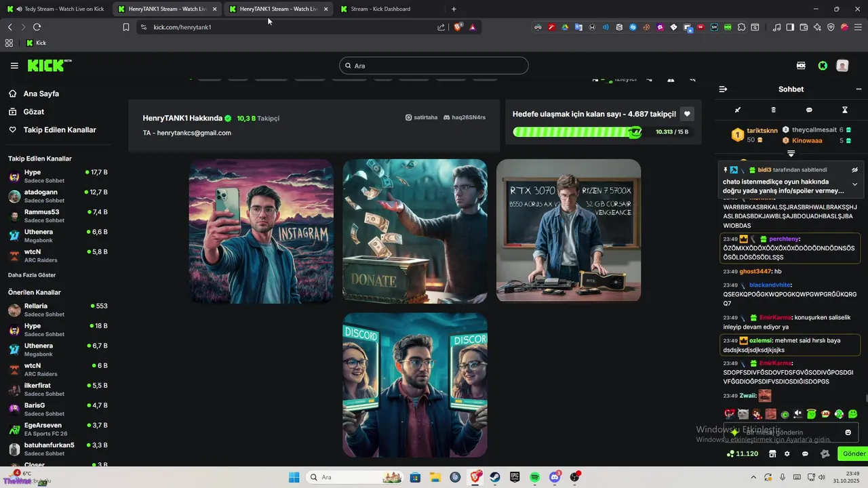Image resolution: width=868 pixels, height=488 pixels.
Task: Click the subscription ticket icon in the header
Action: point(802,66)
